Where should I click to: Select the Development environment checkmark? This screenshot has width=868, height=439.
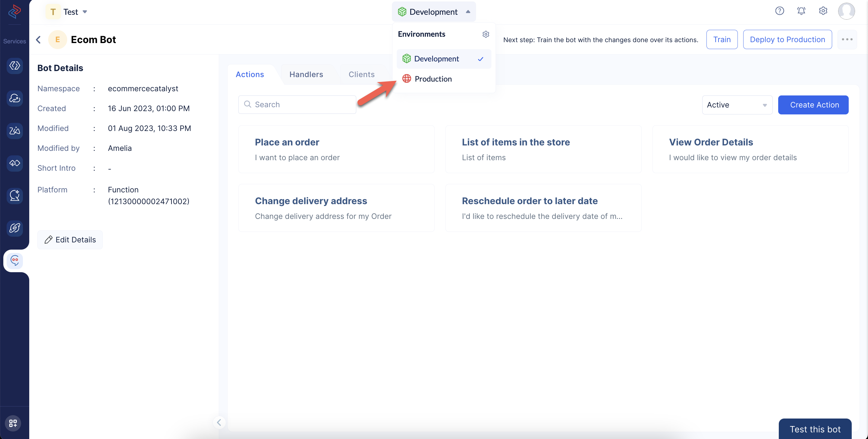(x=481, y=58)
